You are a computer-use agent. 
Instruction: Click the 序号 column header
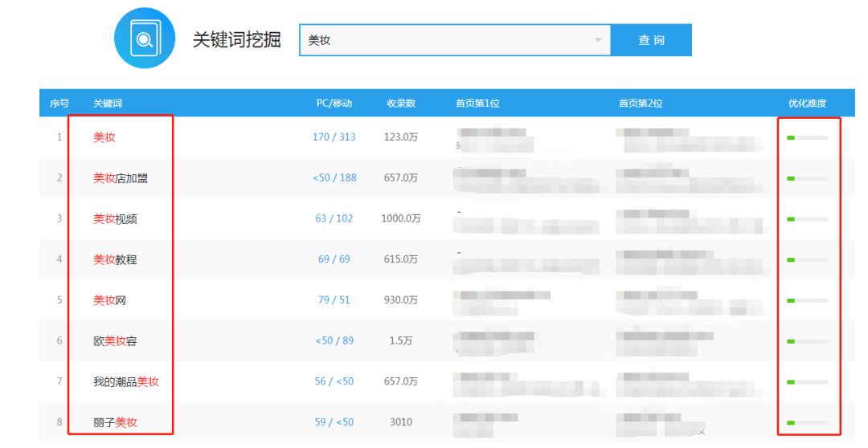pyautogui.click(x=59, y=104)
